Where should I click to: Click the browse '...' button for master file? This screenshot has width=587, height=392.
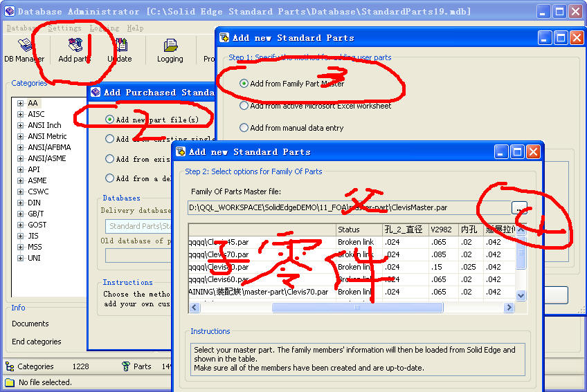pos(519,208)
